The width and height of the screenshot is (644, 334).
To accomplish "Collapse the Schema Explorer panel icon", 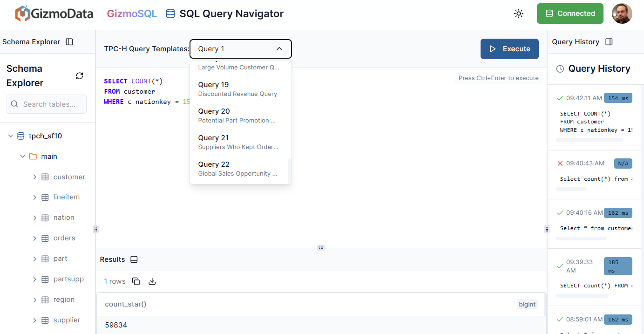I will (69, 41).
